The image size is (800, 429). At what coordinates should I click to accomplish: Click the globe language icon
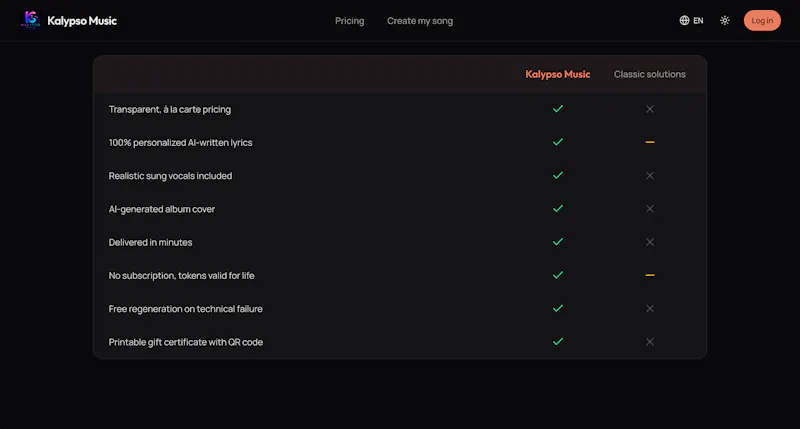684,20
